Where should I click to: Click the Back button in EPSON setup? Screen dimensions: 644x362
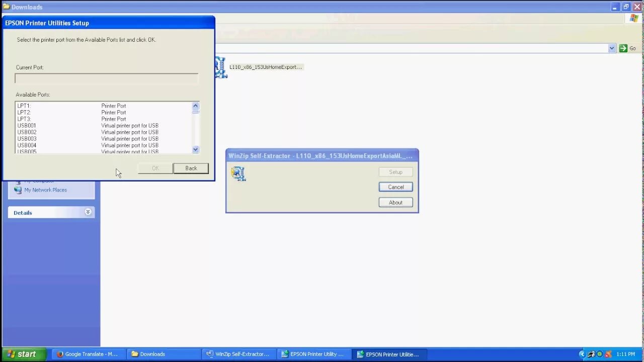[191, 168]
